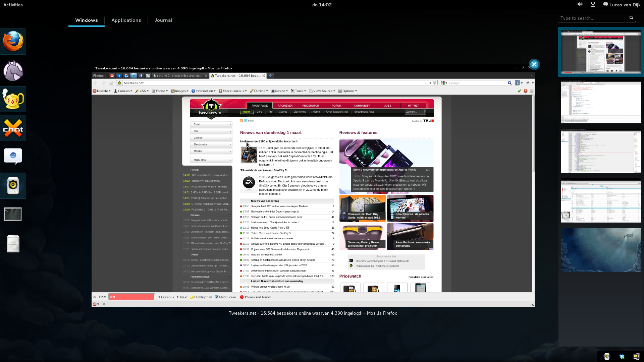Launch XChat from the dash
This screenshot has width=644, height=362.
pos(13,128)
